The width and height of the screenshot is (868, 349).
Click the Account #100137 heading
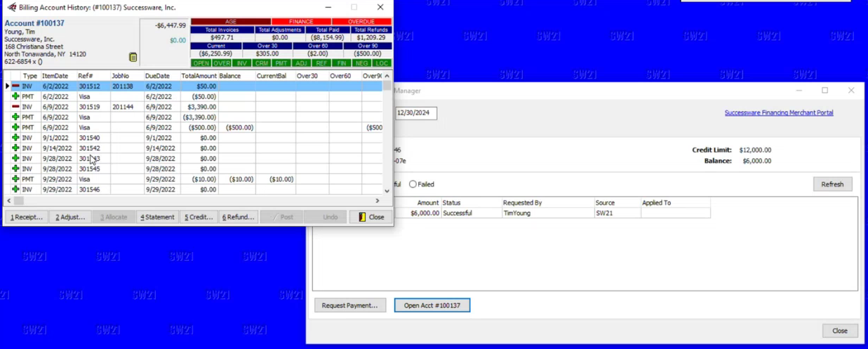coord(34,23)
